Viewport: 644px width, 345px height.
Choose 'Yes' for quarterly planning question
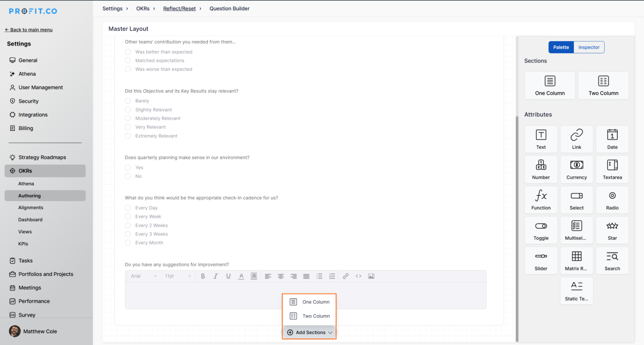(x=128, y=167)
